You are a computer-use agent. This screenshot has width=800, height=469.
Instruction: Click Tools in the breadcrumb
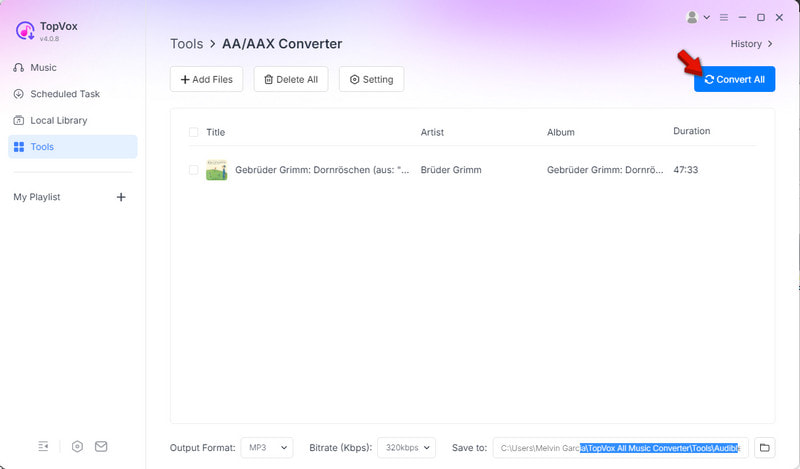187,44
